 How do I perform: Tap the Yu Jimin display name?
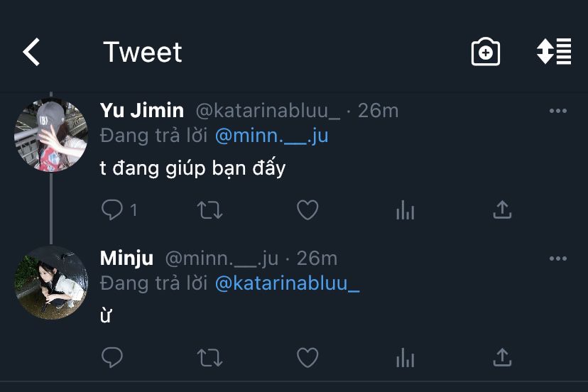142,111
